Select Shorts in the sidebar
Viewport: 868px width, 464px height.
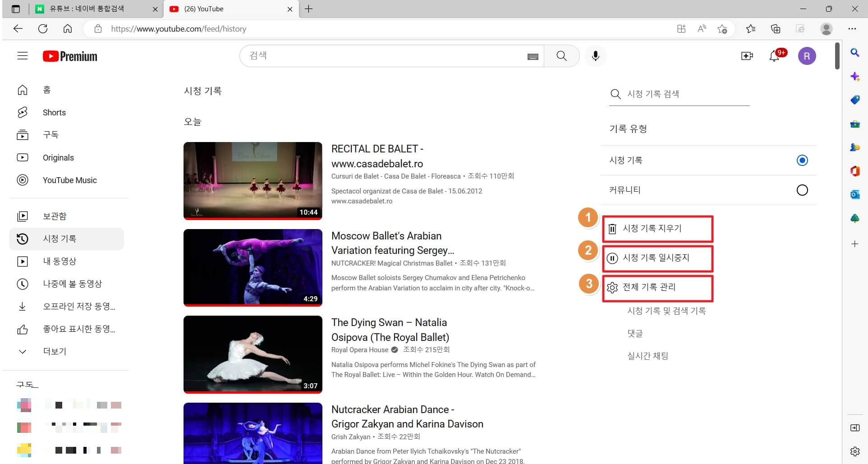pos(54,112)
